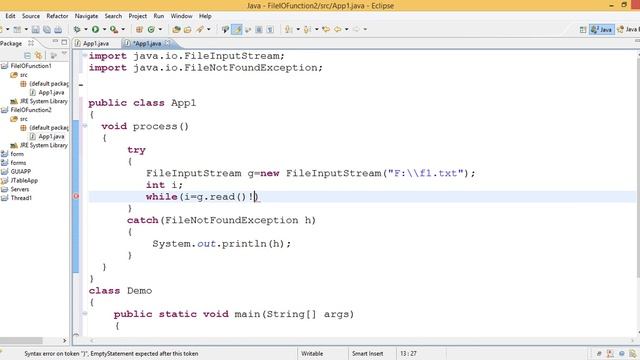
Task: Click the Open Type icon
Action: tap(176, 29)
